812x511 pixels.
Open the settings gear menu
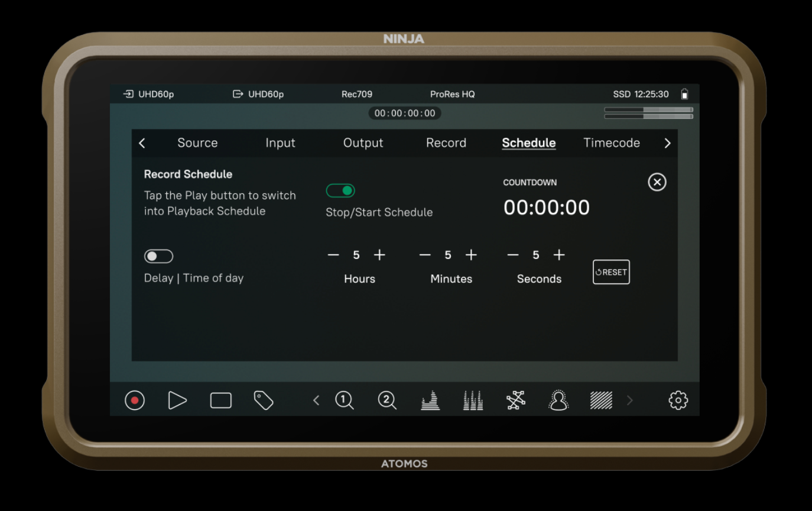(678, 400)
